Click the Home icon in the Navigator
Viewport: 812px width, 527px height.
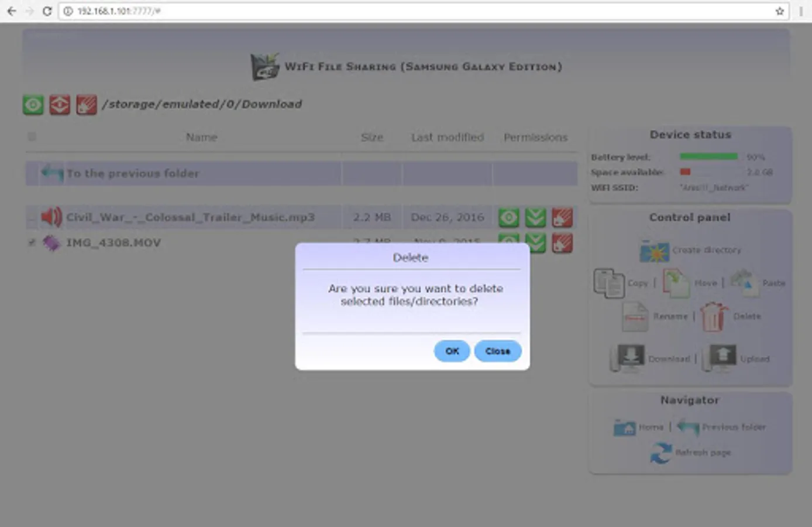(x=624, y=427)
